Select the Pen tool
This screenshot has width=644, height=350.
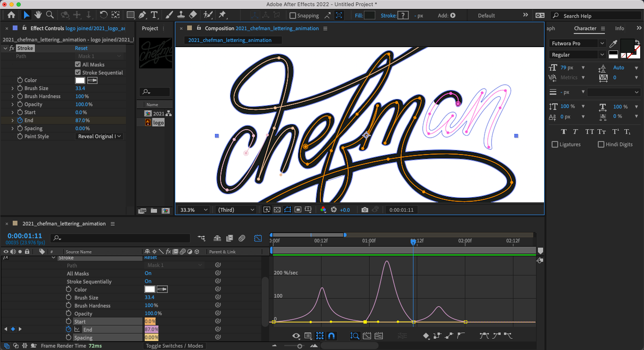[x=142, y=15]
